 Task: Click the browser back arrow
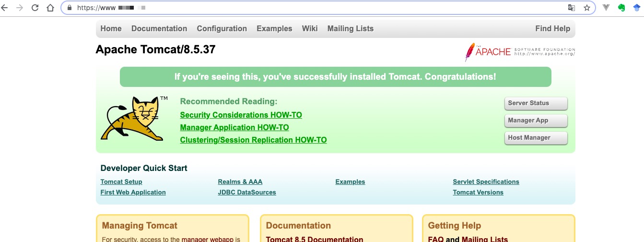point(5,8)
